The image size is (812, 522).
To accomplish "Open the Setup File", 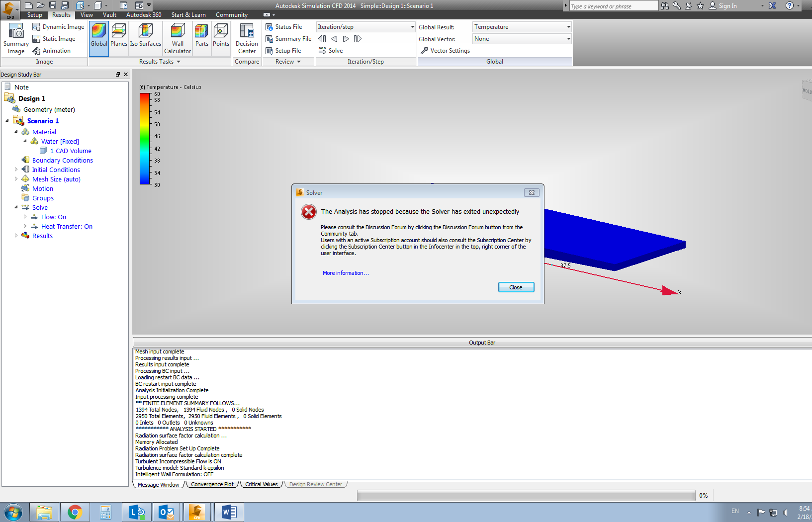I will [283, 51].
